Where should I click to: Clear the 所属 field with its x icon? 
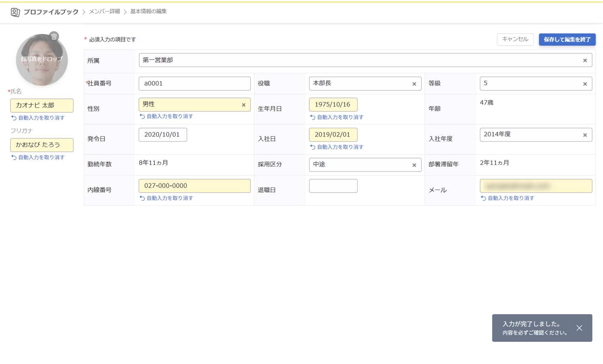585,61
